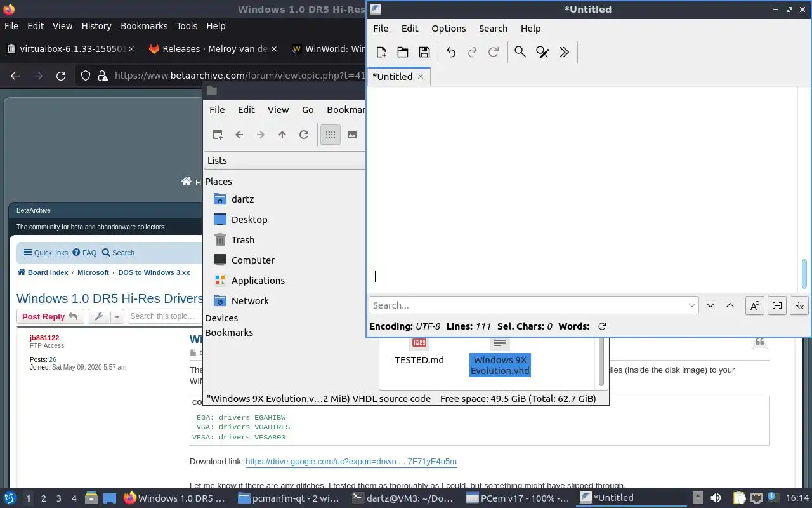812x508 pixels.
Task: Switch file manager to thumbnail view
Action: pos(352,135)
